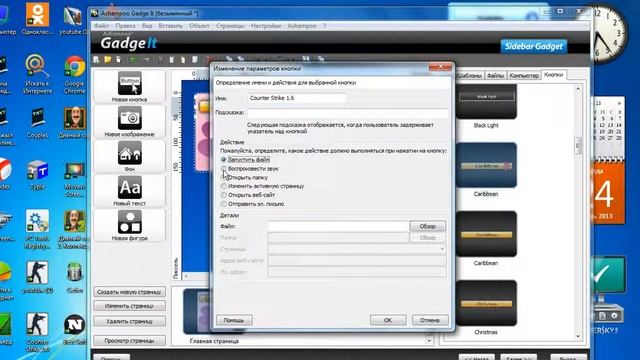Open the Google Chrome desktop shortcut
This screenshot has width=640, height=360.
pyautogui.click(x=74, y=75)
